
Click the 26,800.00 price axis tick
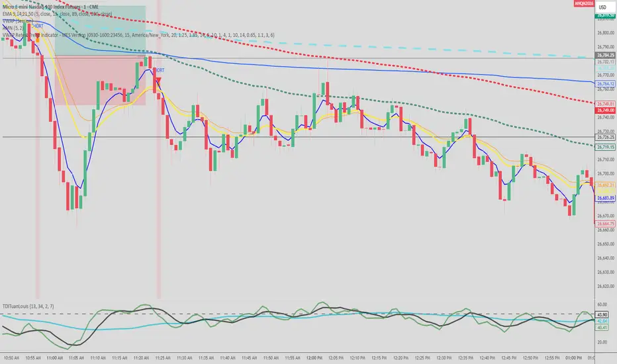(x=606, y=32)
